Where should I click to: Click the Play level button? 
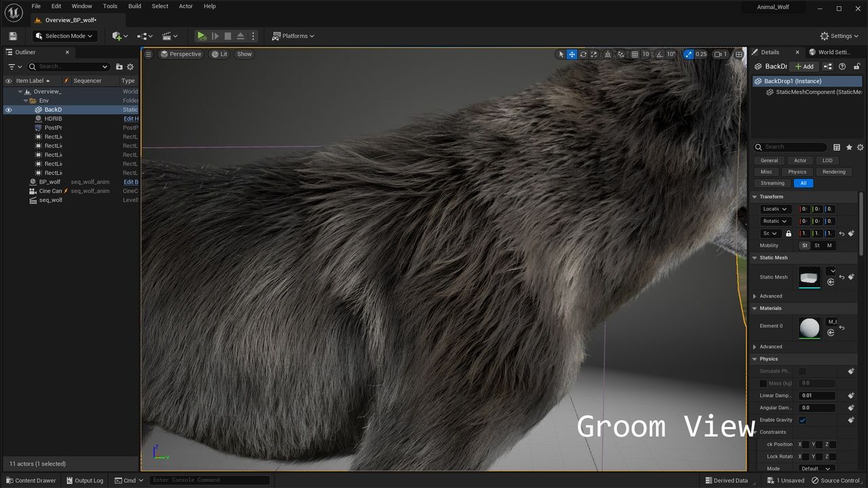pos(201,36)
